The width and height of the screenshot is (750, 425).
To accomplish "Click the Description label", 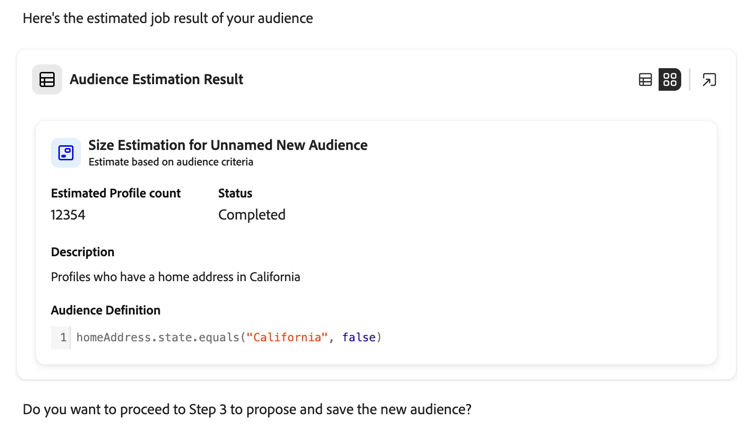I will pyautogui.click(x=83, y=252).
